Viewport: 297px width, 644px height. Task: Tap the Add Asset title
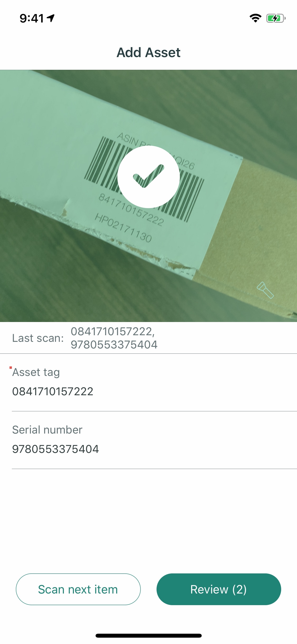tap(149, 52)
